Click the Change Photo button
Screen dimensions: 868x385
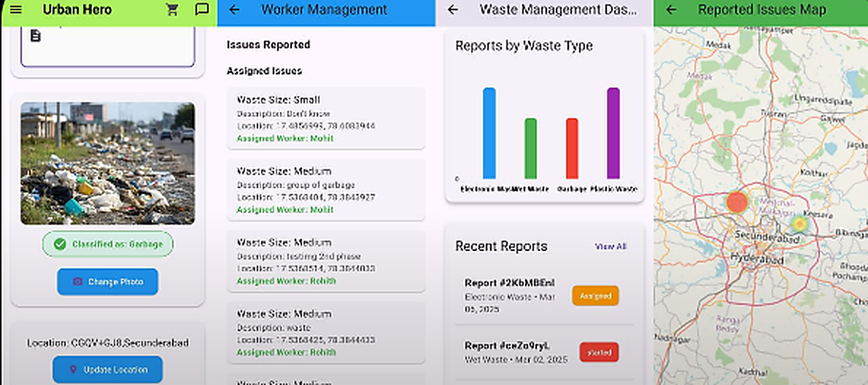coord(108,281)
